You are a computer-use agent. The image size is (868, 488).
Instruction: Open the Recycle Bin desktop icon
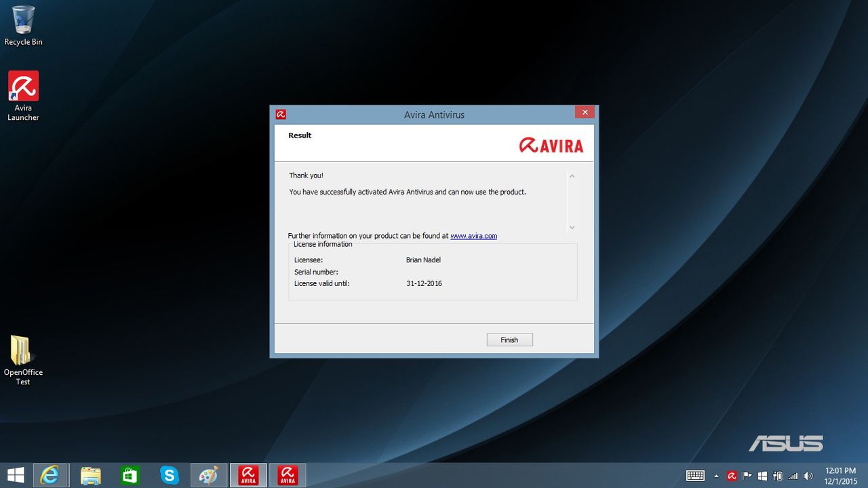tap(23, 26)
